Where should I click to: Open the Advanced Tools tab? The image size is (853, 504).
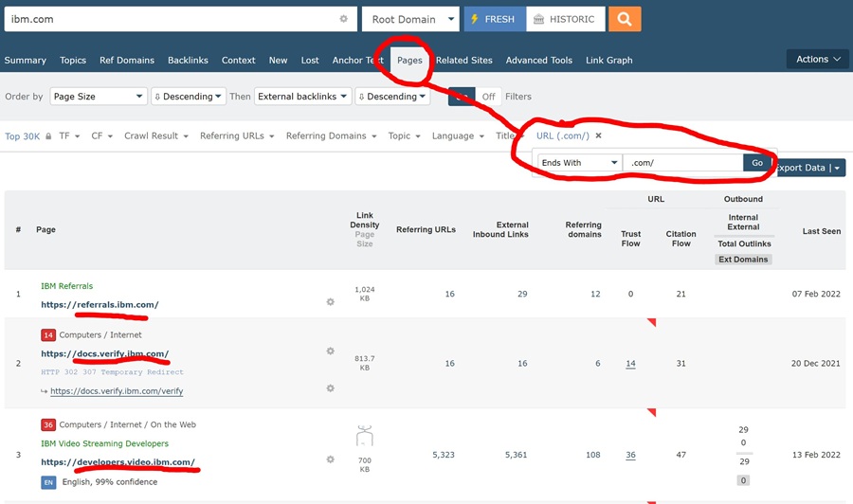click(539, 61)
